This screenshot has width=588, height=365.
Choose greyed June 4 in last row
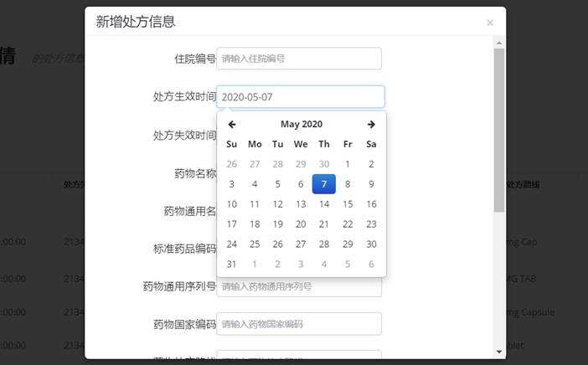click(324, 265)
